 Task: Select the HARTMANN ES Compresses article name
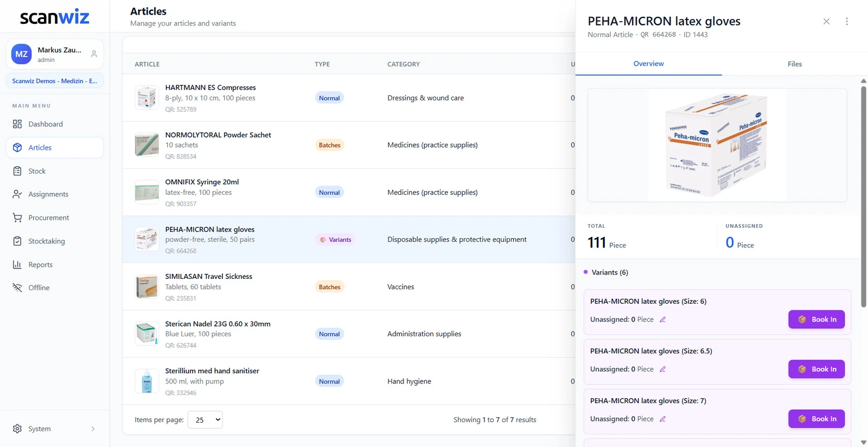point(210,87)
